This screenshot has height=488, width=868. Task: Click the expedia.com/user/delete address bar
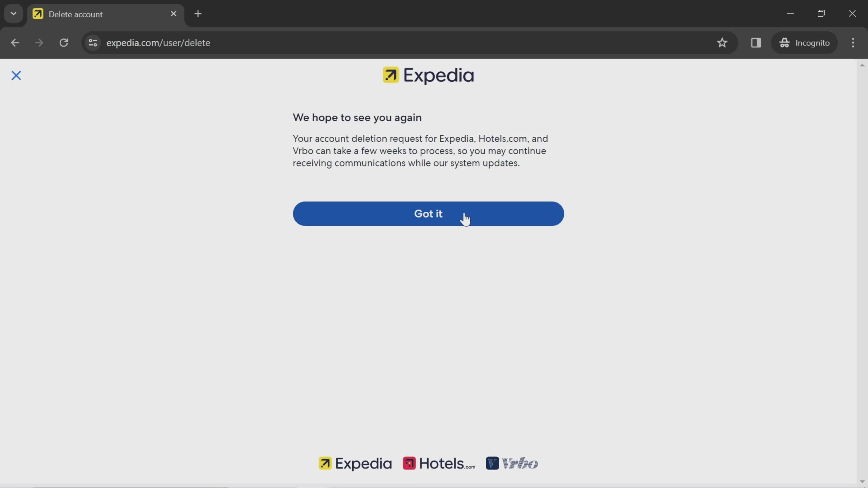[x=158, y=42]
